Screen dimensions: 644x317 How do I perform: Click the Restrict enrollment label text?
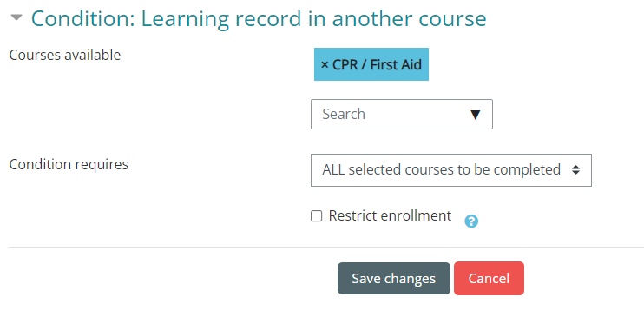click(x=390, y=215)
